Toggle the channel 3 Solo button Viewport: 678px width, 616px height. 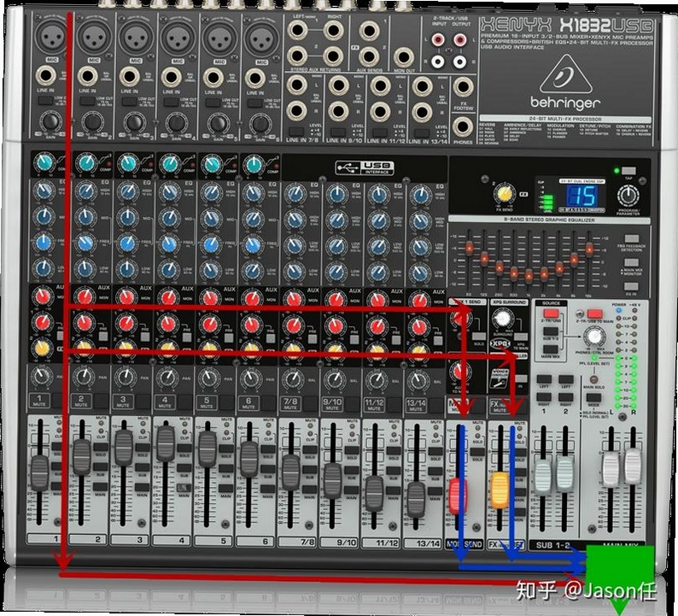tap(143, 448)
